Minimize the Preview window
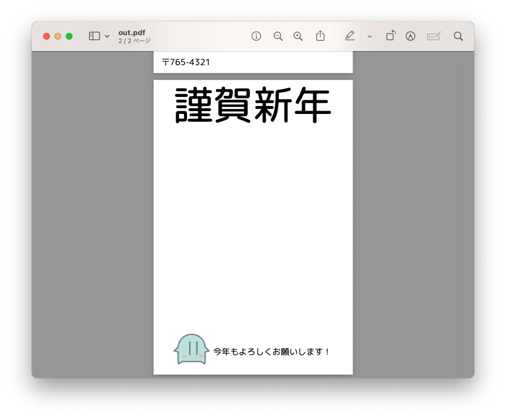 pyautogui.click(x=58, y=36)
